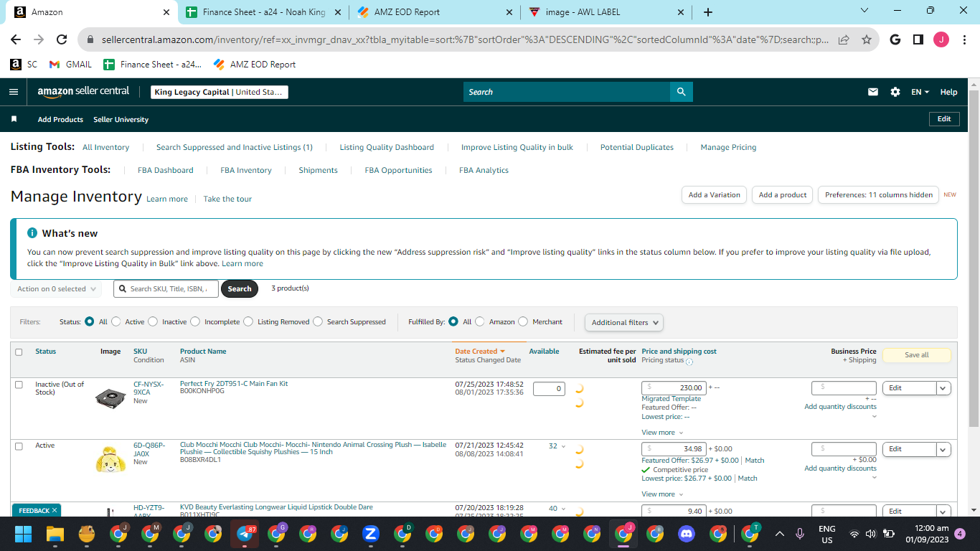Open the King Legacy Capital account switcher

220,92
